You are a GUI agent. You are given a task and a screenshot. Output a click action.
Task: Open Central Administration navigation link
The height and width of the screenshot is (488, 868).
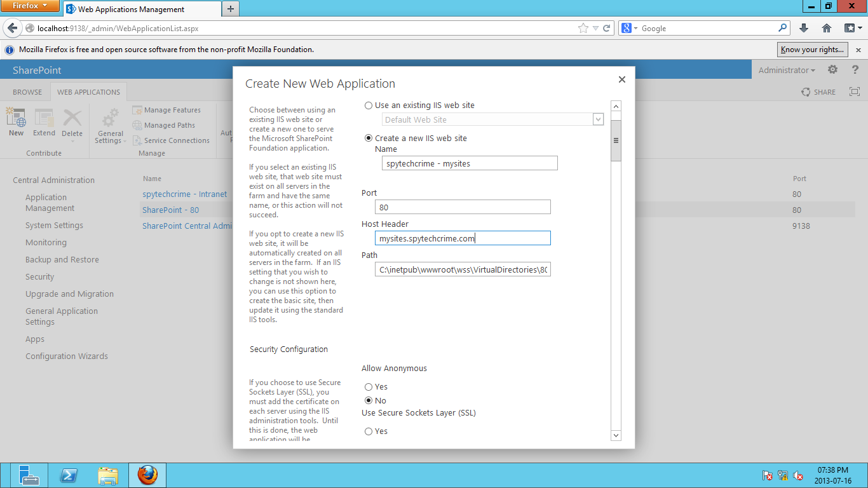53,180
